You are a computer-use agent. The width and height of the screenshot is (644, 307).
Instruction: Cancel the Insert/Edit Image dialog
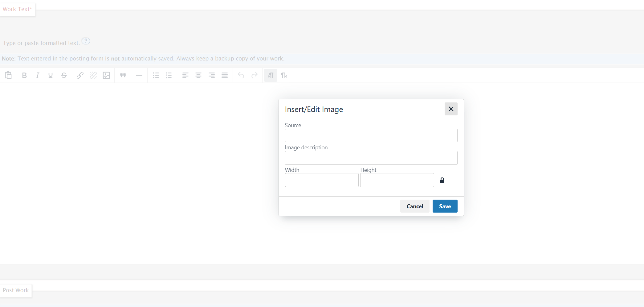click(415, 206)
